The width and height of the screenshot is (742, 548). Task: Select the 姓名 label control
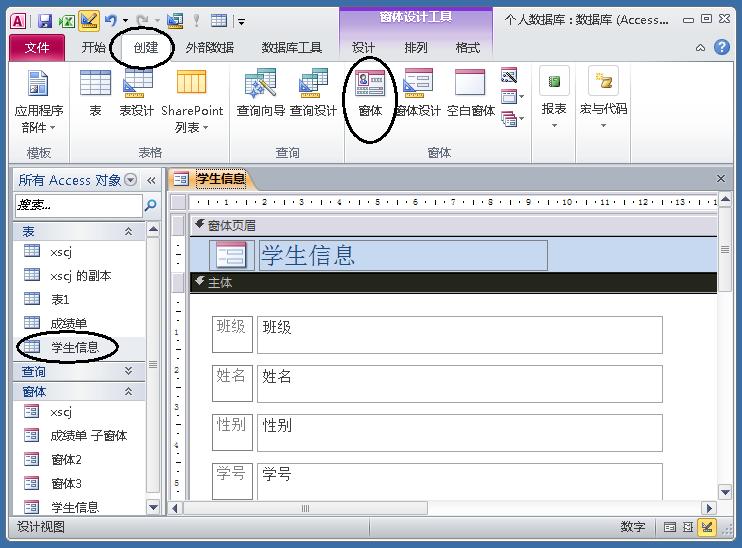pyautogui.click(x=232, y=383)
